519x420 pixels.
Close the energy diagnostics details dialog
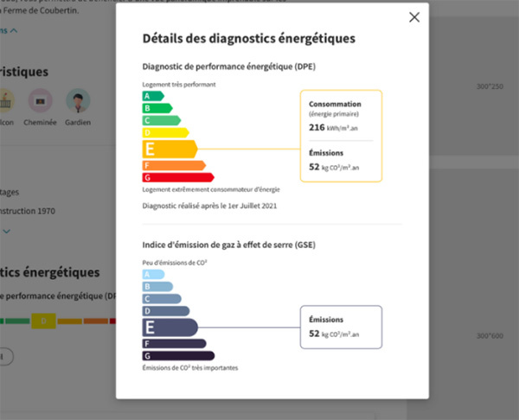pos(414,17)
